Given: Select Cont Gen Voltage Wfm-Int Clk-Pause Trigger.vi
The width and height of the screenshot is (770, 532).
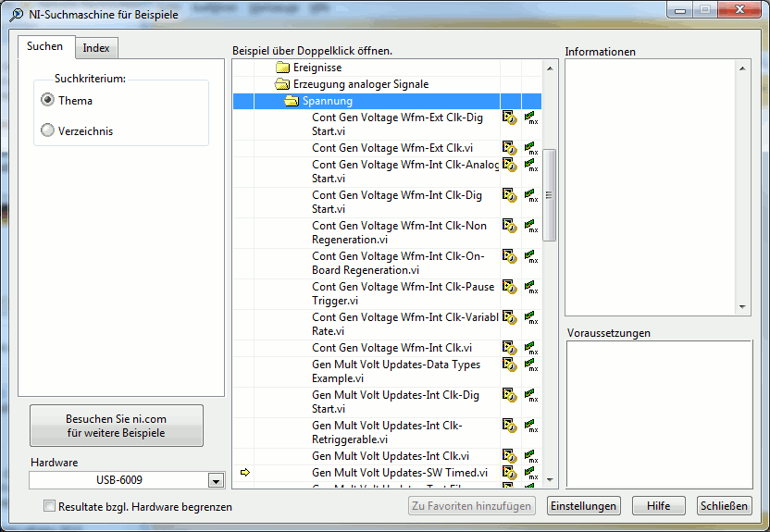Looking at the screenshot, I should tap(404, 293).
